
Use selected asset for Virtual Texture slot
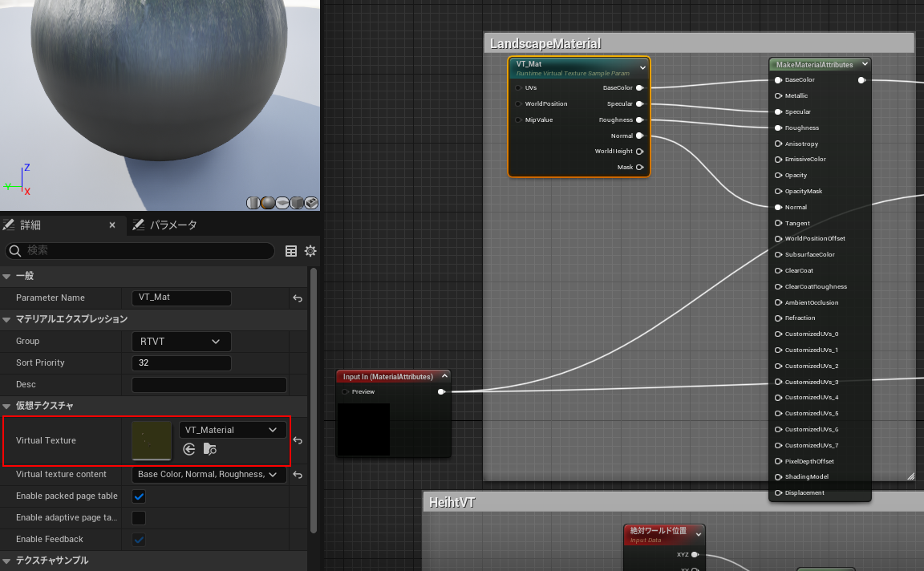(x=189, y=449)
